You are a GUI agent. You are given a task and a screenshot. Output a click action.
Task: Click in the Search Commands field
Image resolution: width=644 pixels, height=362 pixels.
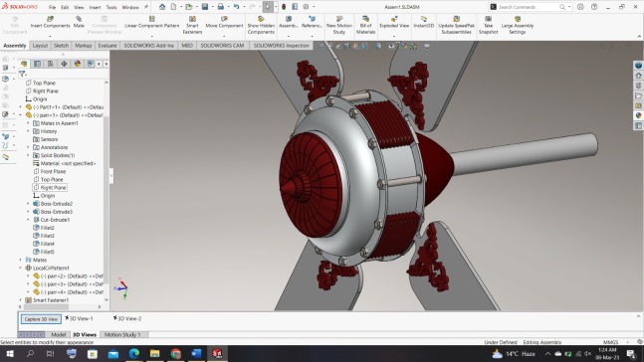[529, 7]
